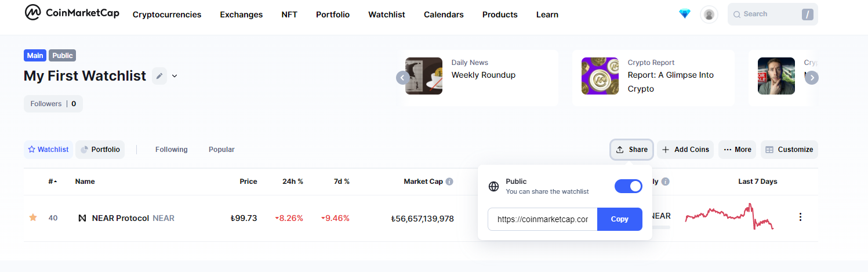
Task: Open the user profile avatar
Action: (x=709, y=14)
